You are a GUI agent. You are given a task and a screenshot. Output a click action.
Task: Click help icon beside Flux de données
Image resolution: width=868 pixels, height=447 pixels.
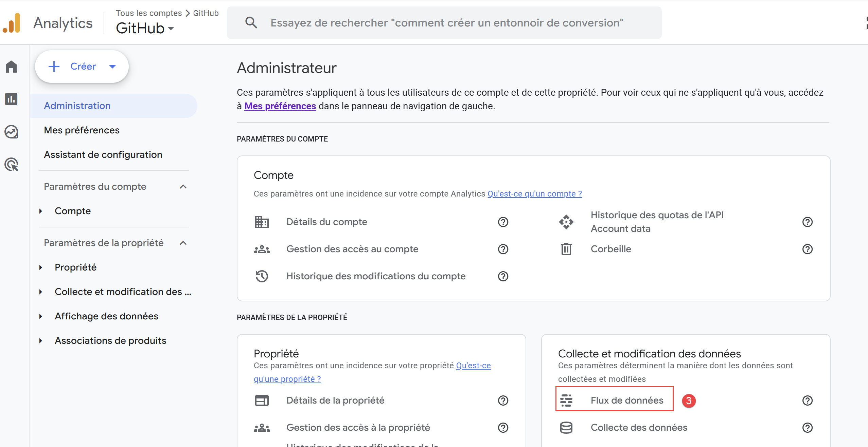807,401
